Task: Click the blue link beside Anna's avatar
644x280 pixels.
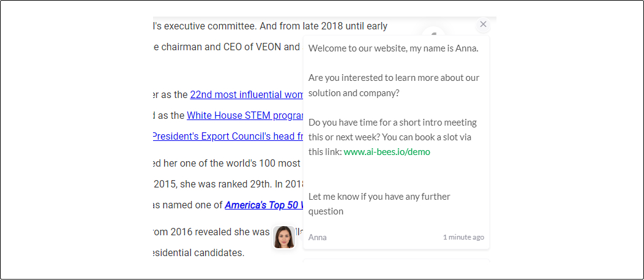Action: [x=299, y=232]
